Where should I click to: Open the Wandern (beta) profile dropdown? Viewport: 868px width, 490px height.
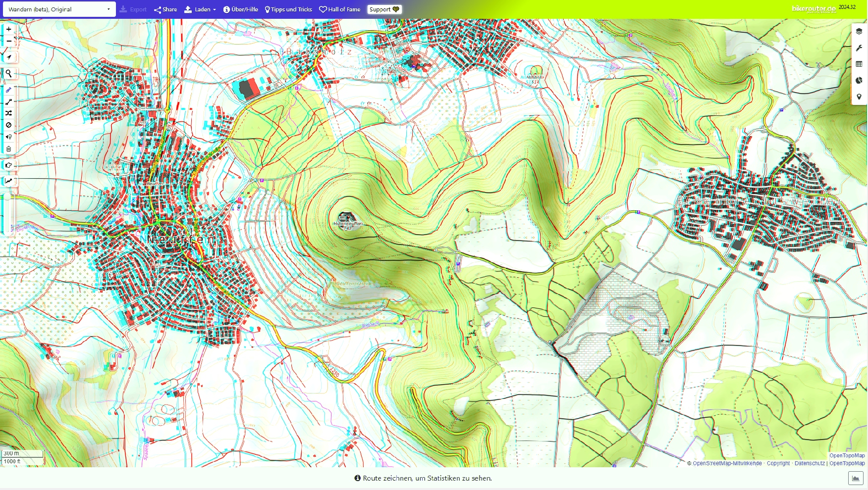[59, 9]
